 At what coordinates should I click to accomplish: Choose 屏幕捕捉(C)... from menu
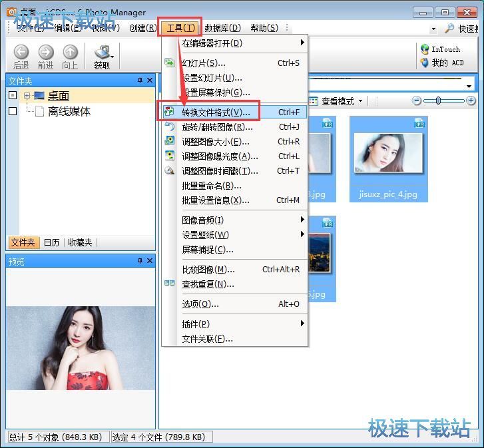pos(234,250)
